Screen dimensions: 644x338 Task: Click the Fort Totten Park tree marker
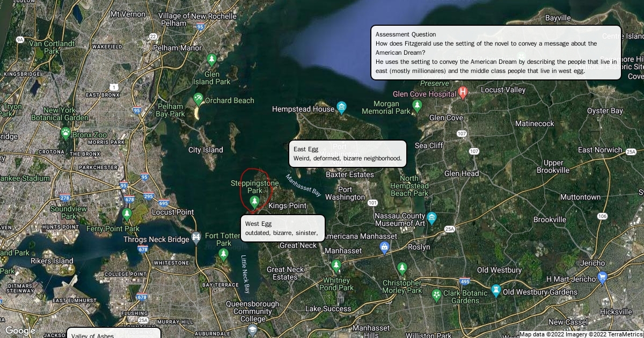(223, 255)
